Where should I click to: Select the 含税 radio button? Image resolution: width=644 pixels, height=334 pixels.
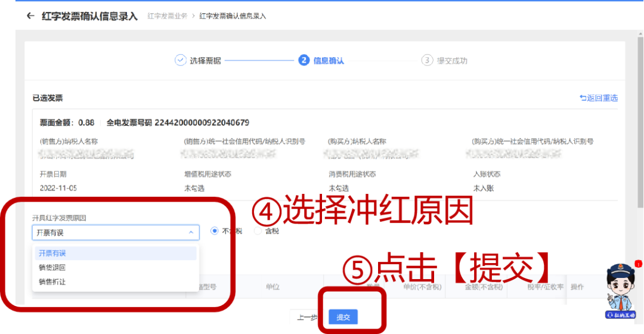point(258,231)
